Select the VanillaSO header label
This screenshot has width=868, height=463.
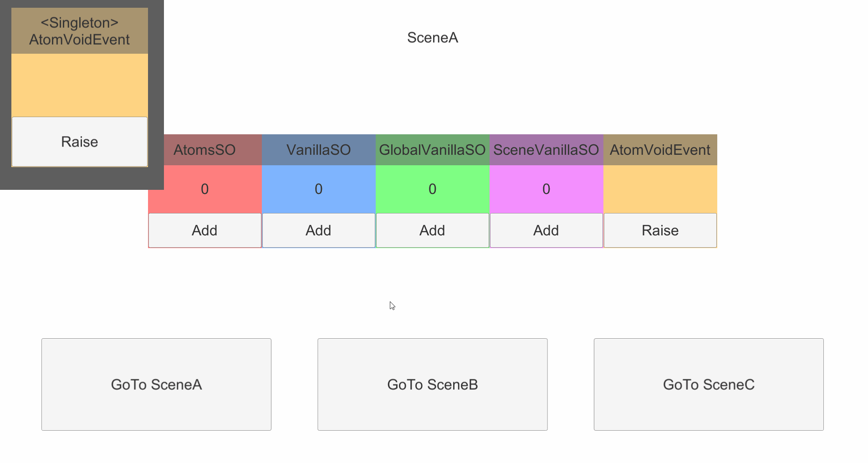coord(318,150)
